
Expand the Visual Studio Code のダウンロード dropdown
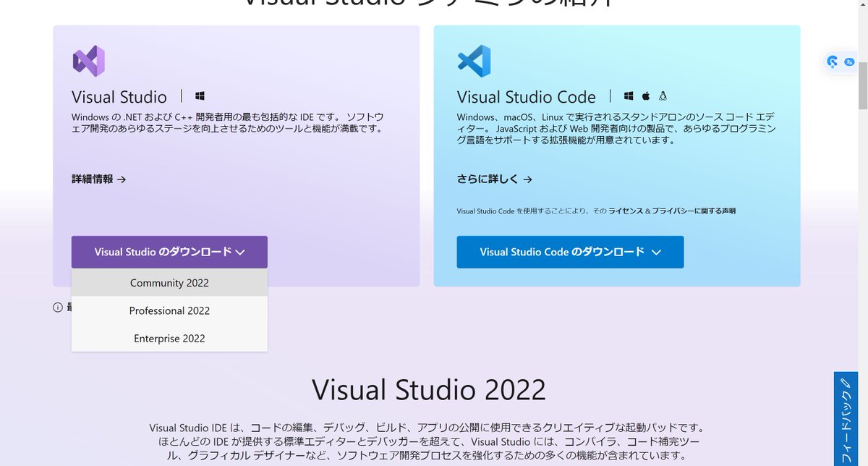(570, 252)
